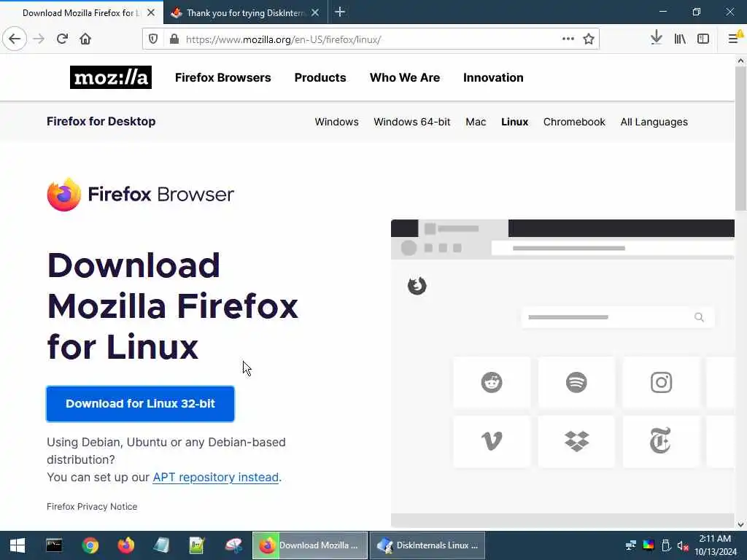
Task: Switch to Download Mozilla taskbar window
Action: pos(309,545)
